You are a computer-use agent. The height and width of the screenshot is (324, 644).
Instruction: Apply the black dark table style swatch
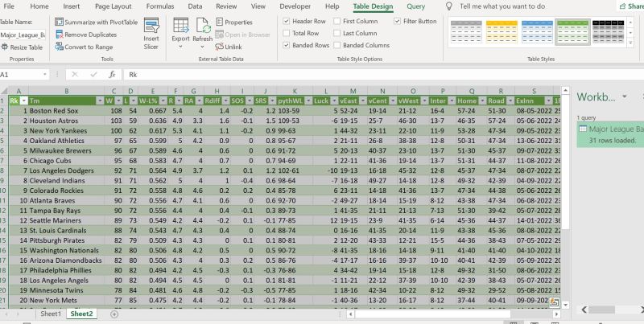(609, 31)
